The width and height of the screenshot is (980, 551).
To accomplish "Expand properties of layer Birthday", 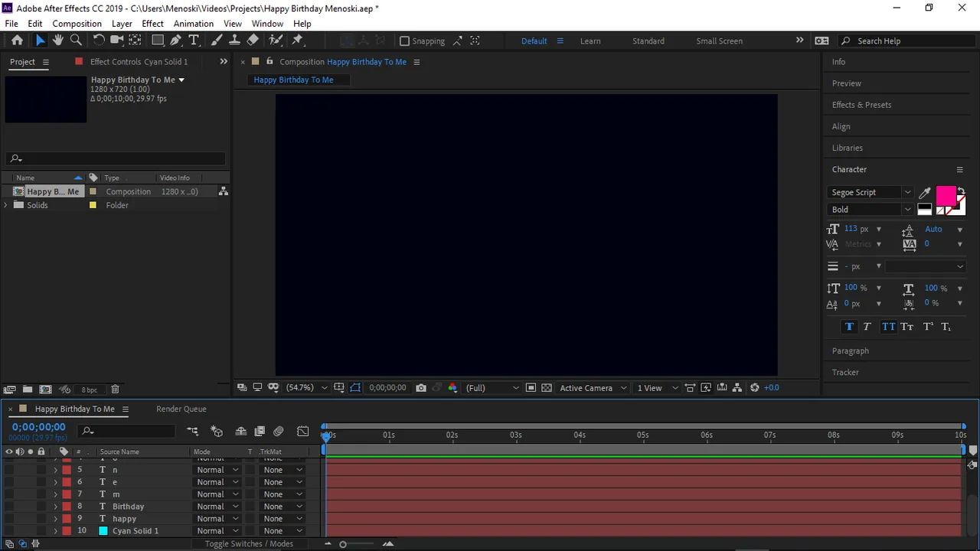I will point(55,507).
